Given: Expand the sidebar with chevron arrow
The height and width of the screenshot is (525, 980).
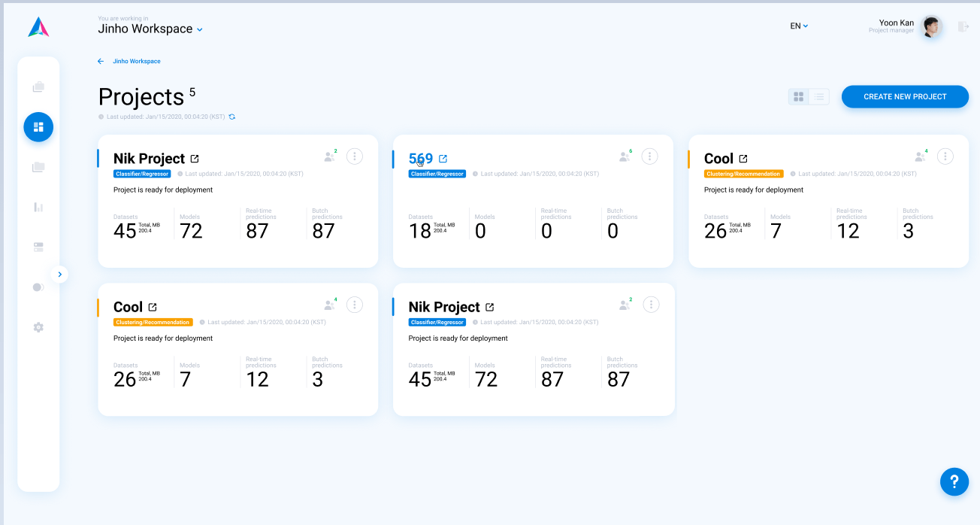Looking at the screenshot, I should (60, 275).
